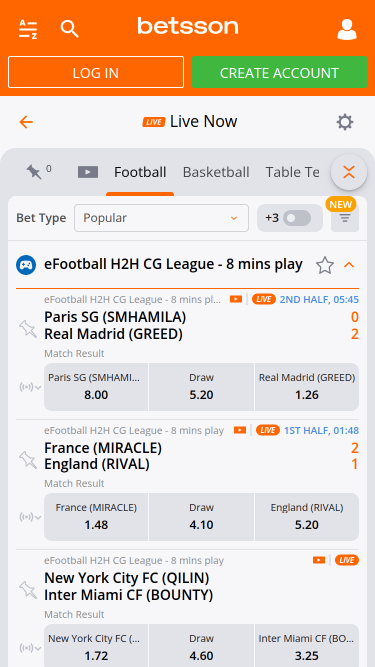Open the user profile icon
Image resolution: width=375 pixels, height=667 pixels.
pyautogui.click(x=347, y=29)
